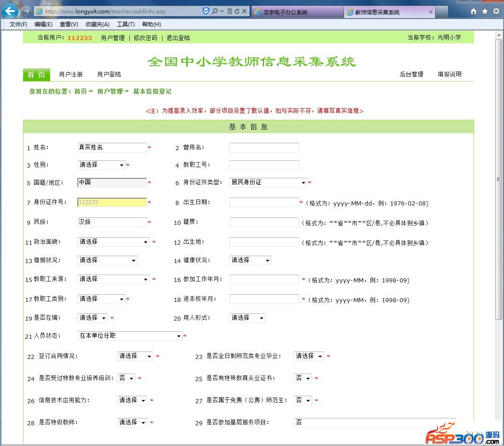The width and height of the screenshot is (504, 446).
Task: Open the 帮助(H) menu
Action: tap(151, 24)
